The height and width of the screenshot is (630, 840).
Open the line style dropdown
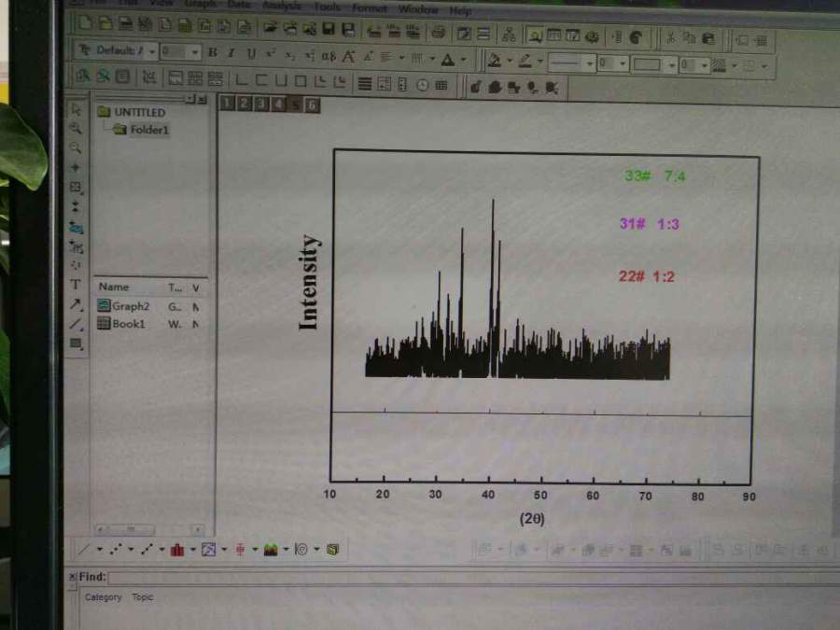[589, 63]
